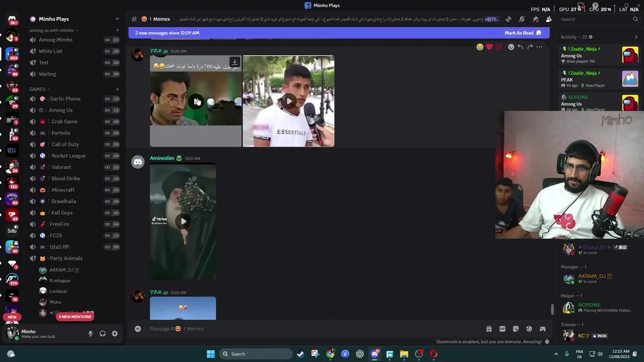Viewport: 644px width, 362px height.
Task: Open Steam from the taskbar
Action: (300, 354)
